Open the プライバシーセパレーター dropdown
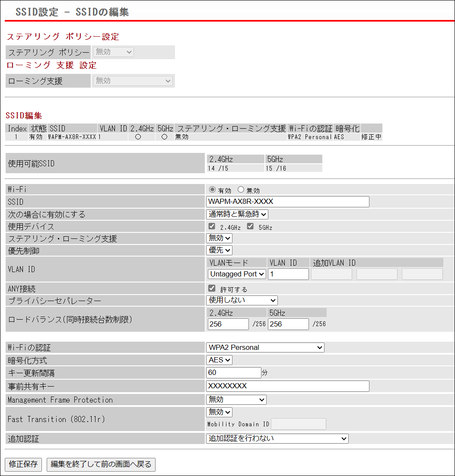 [242, 300]
